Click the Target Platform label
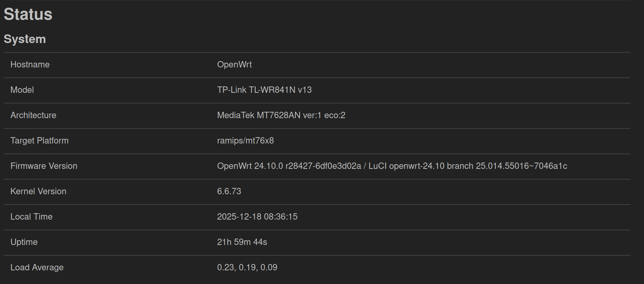This screenshot has height=284, width=644. [39, 140]
